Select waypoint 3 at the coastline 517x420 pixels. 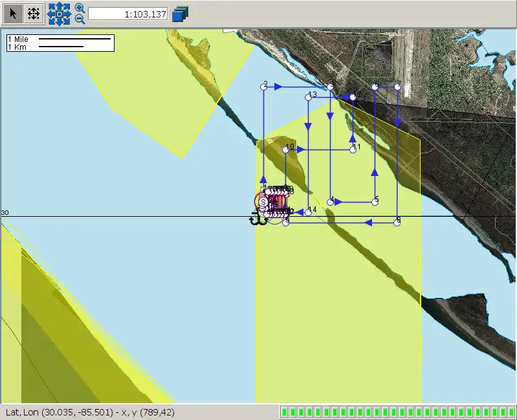(x=330, y=87)
